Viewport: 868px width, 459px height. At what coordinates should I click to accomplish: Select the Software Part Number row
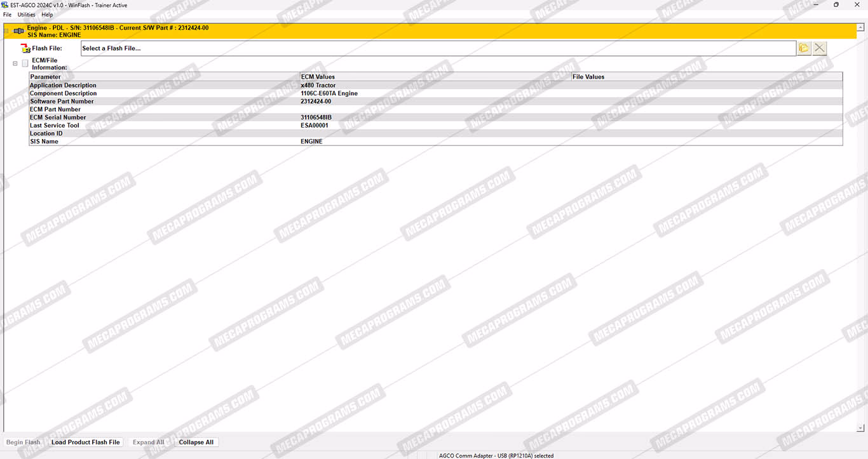[x=62, y=102]
